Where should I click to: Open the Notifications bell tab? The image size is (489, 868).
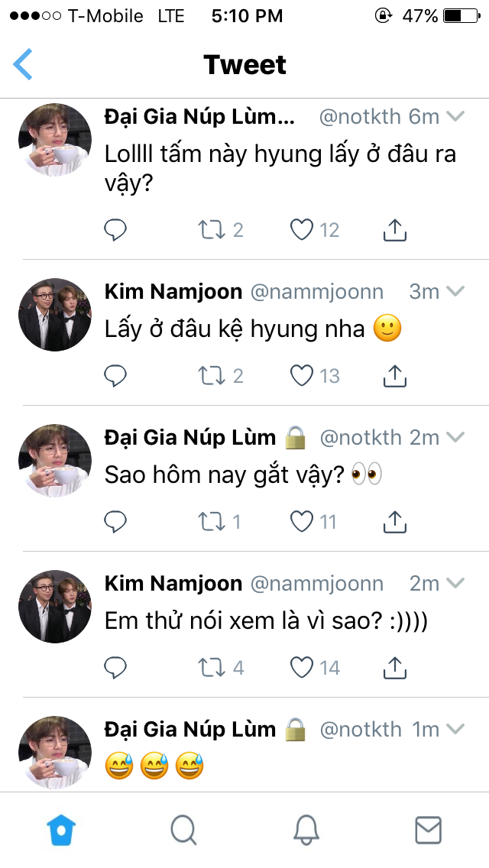[306, 829]
